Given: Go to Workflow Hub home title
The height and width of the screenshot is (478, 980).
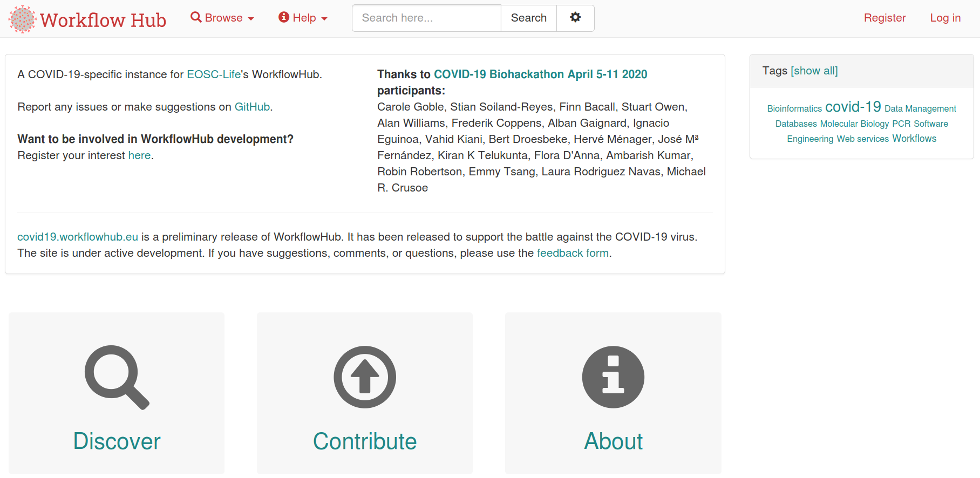Looking at the screenshot, I should coord(103,20).
